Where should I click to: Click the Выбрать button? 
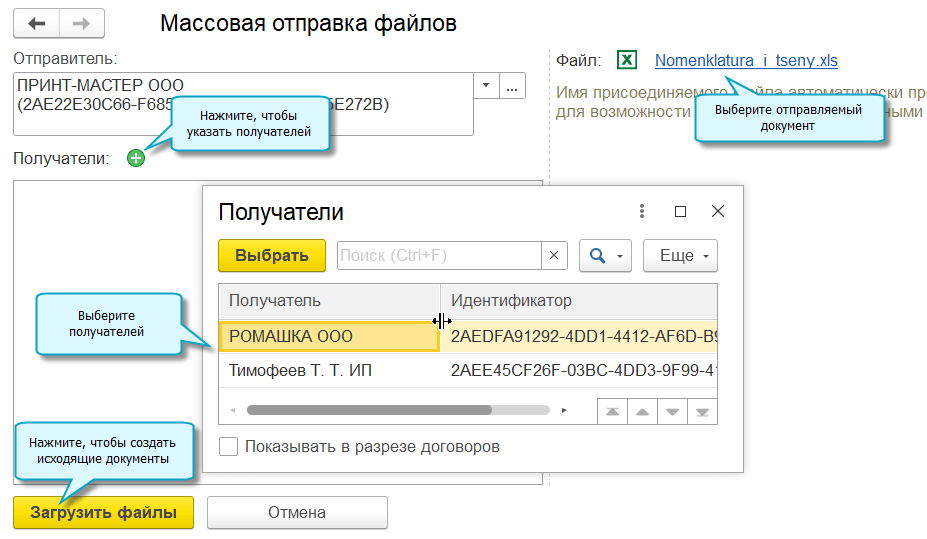[272, 256]
